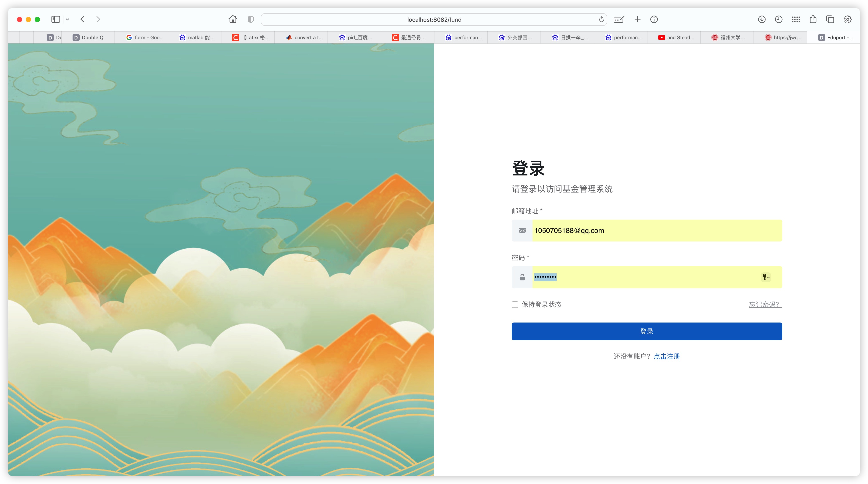
Task: Switch to the Eduport tab
Action: (x=835, y=37)
